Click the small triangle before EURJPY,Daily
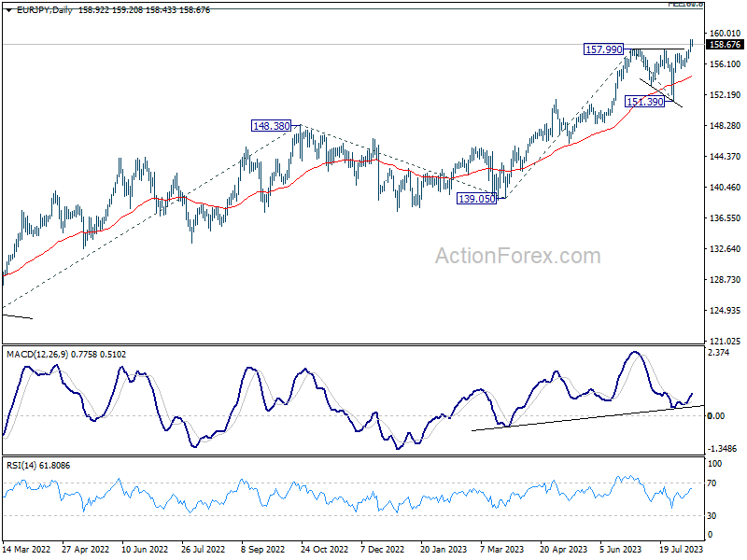 click(8, 10)
